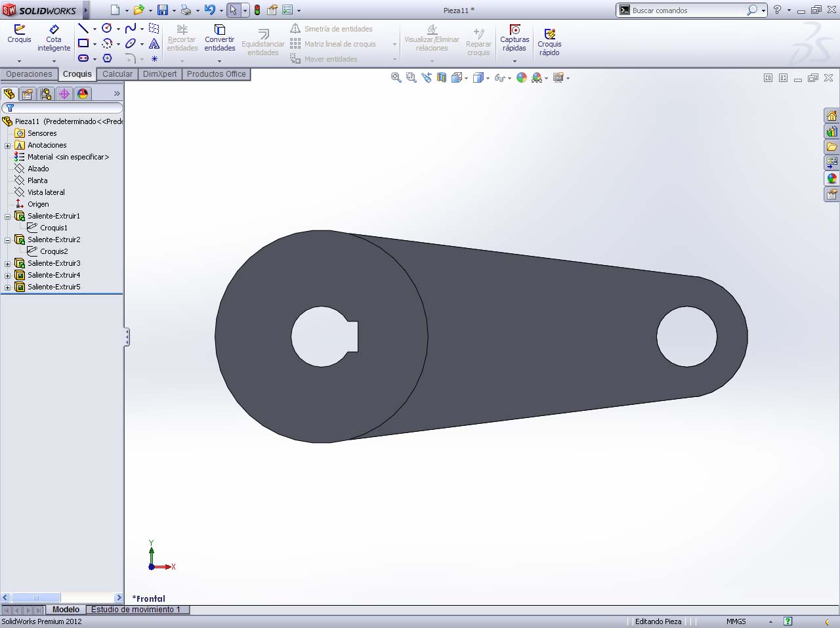Image resolution: width=840 pixels, height=628 pixels.
Task: Toggle the Section View icon
Action: pyautogui.click(x=442, y=77)
